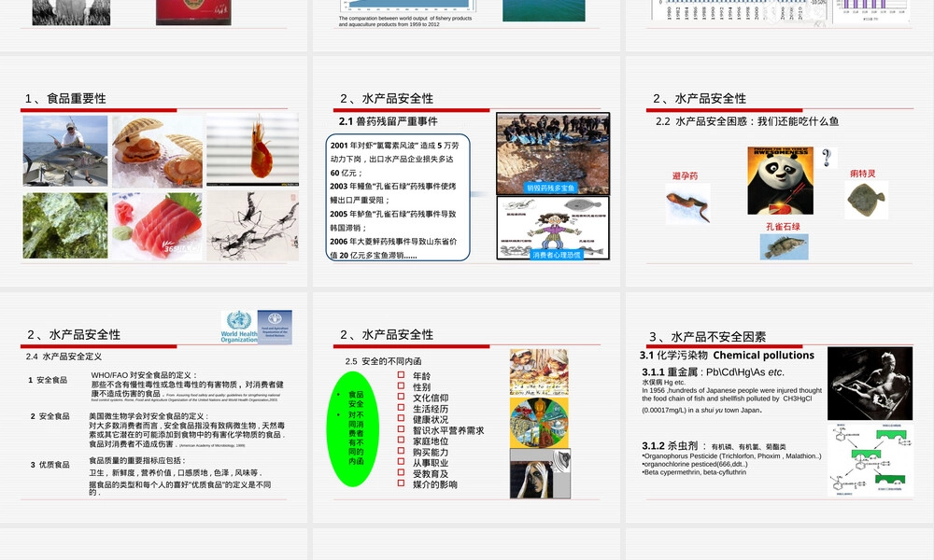Screen dimensions: 934x560
Task: Click the fisherman with tuna photo
Action: tap(65, 151)
